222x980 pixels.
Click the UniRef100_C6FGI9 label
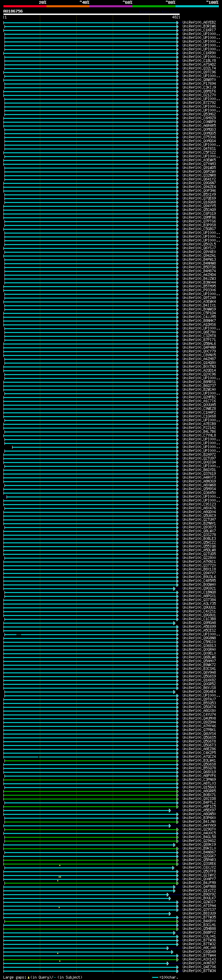click(x=199, y=214)
